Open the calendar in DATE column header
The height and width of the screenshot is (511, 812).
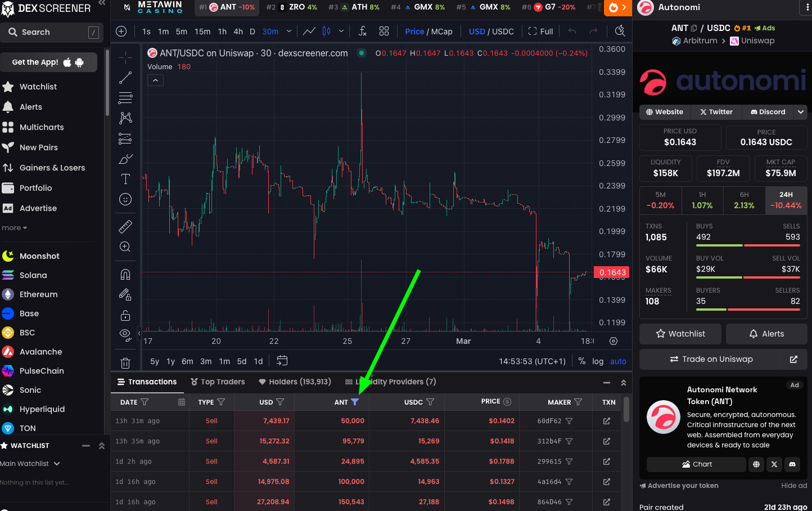181,402
